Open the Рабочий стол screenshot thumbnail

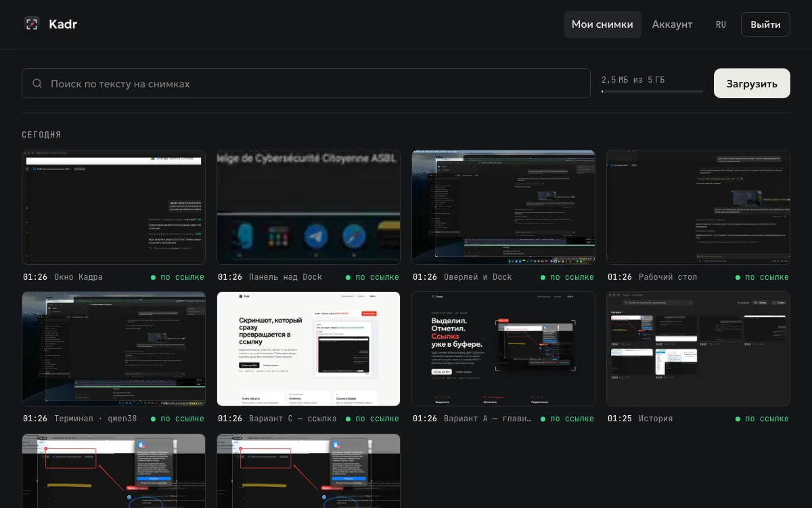(x=698, y=207)
